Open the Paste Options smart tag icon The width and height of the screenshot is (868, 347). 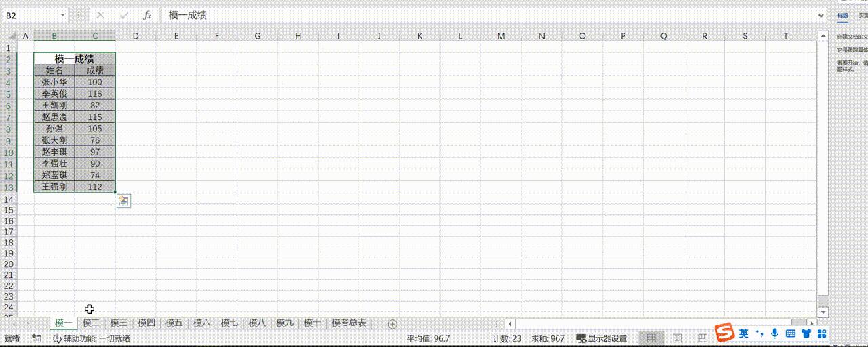tap(123, 201)
